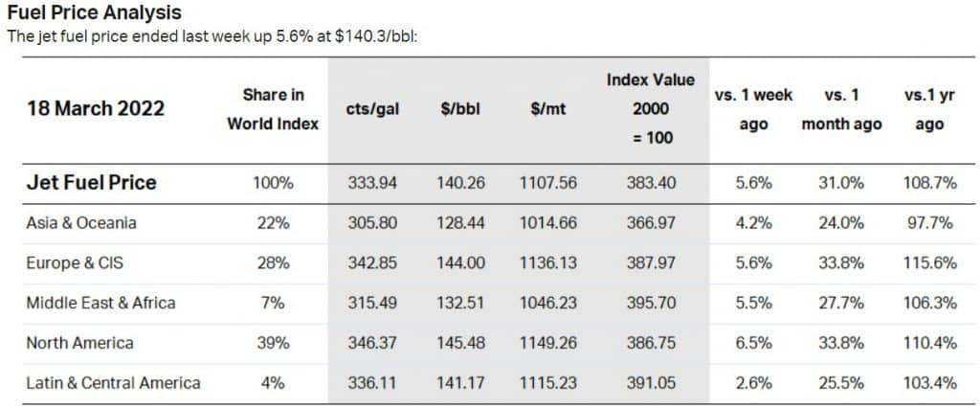Image resolution: width=980 pixels, height=410 pixels.
Task: Click the 140.26 $/bbl jet fuel value
Action: pos(460,183)
